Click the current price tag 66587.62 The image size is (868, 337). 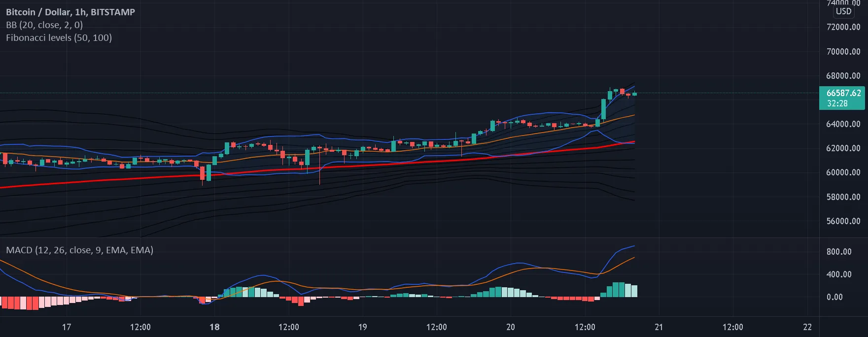pyautogui.click(x=843, y=93)
